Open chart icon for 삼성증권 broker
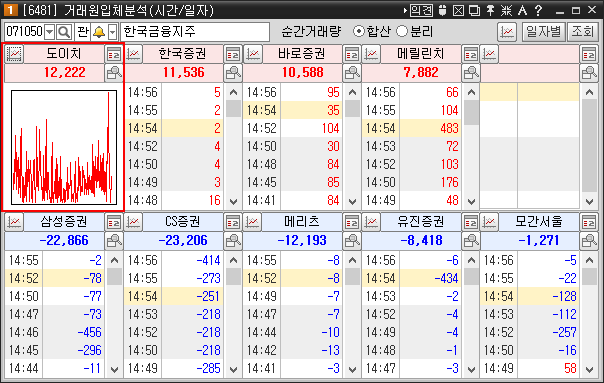 [14, 222]
